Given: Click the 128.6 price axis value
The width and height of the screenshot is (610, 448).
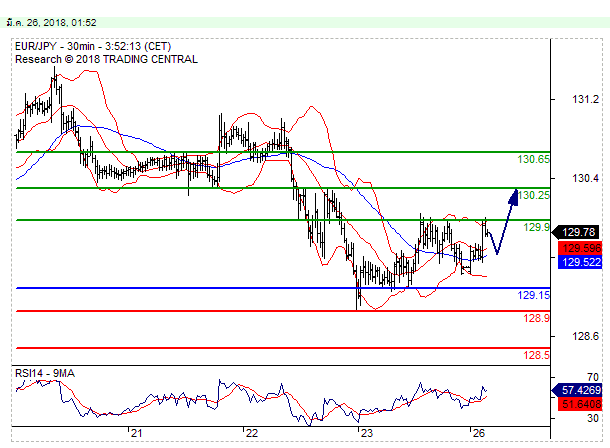Looking at the screenshot, I should click(x=585, y=336).
